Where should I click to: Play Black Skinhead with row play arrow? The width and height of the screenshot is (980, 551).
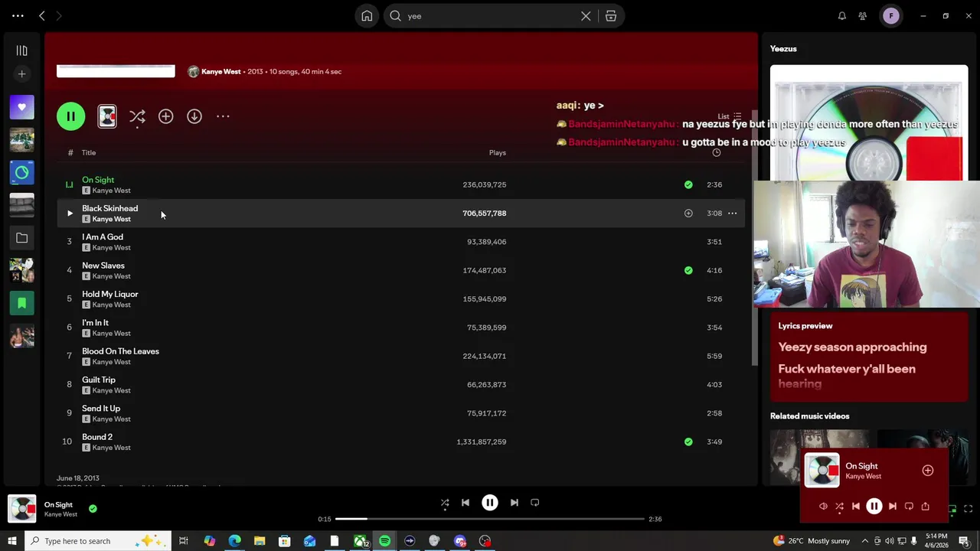(x=69, y=214)
